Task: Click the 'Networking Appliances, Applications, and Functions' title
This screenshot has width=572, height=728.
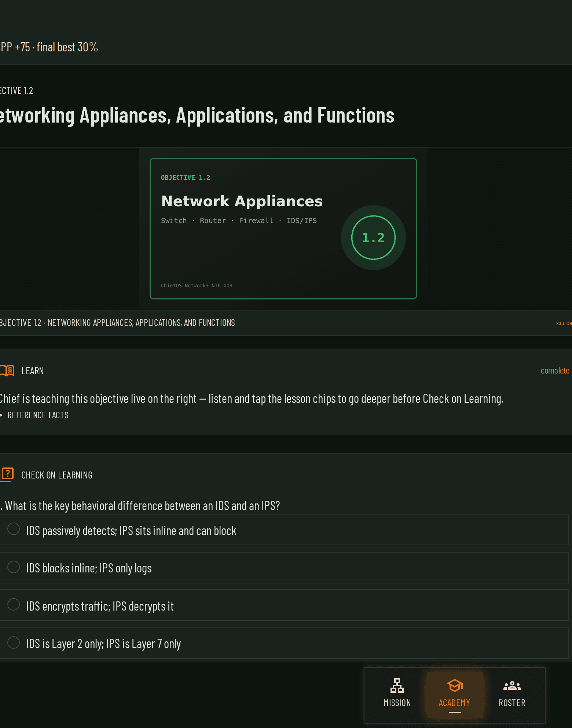Action: click(x=197, y=115)
